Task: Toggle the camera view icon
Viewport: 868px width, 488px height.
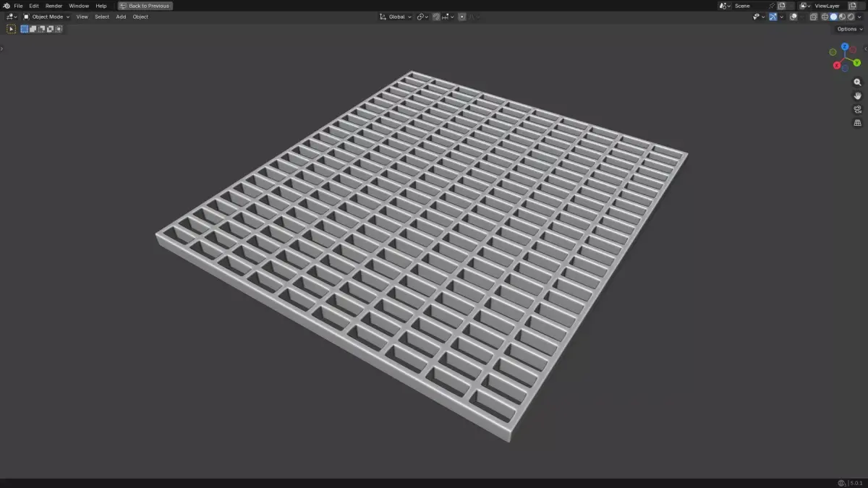Action: pos(858,109)
